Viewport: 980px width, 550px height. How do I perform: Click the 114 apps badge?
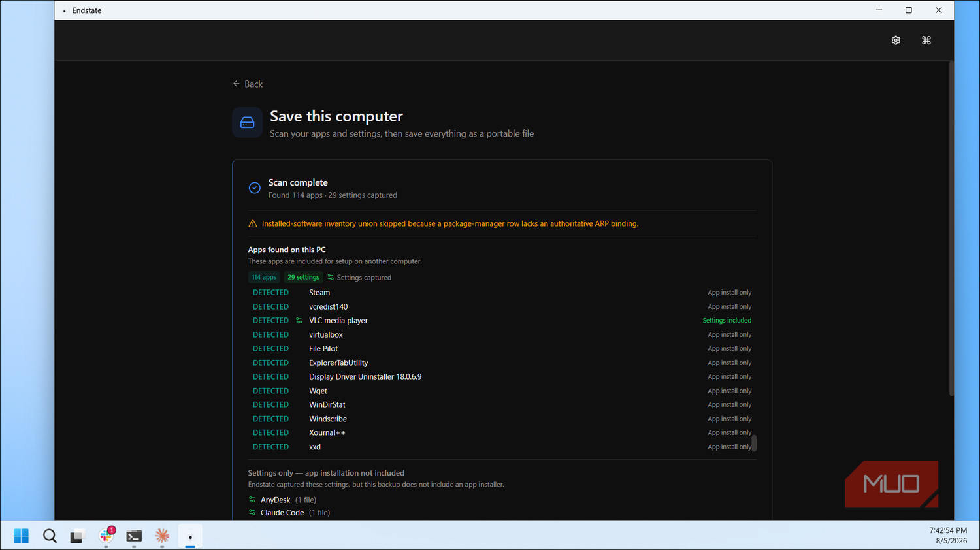(264, 277)
